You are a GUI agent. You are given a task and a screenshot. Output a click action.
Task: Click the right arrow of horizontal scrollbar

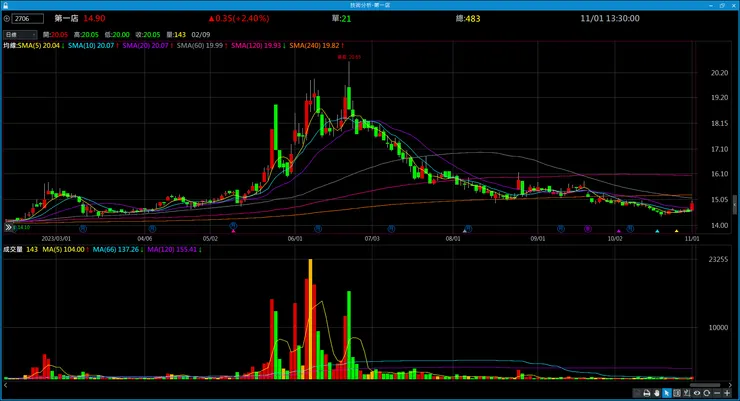[730, 385]
